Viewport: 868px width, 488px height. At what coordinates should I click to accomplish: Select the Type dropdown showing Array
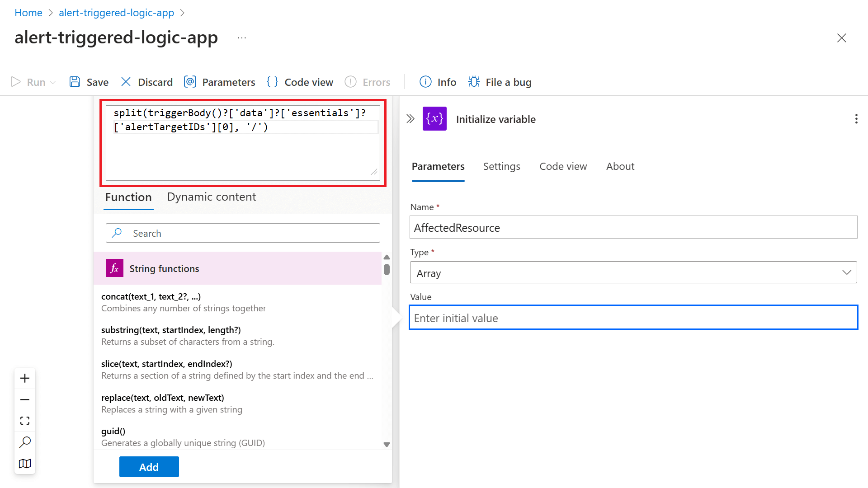point(633,272)
